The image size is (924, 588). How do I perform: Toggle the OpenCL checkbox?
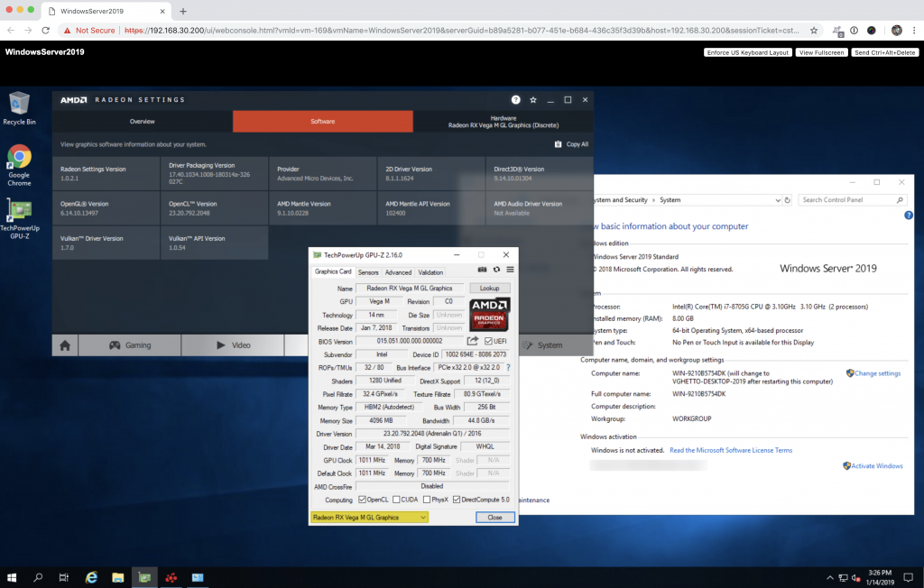coord(362,500)
